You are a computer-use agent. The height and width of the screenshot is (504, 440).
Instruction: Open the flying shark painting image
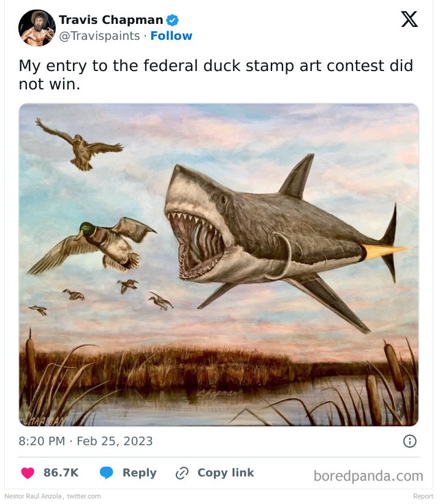(219, 265)
